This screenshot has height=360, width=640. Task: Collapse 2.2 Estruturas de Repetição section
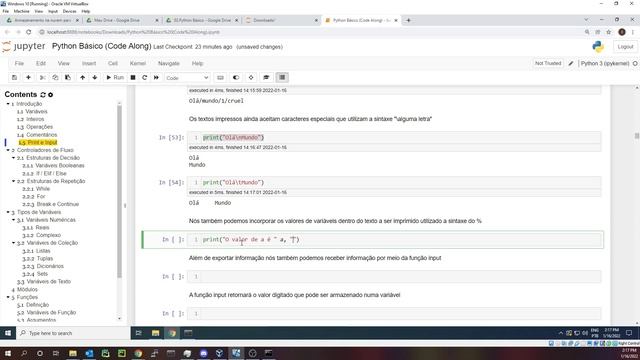(x=13, y=181)
